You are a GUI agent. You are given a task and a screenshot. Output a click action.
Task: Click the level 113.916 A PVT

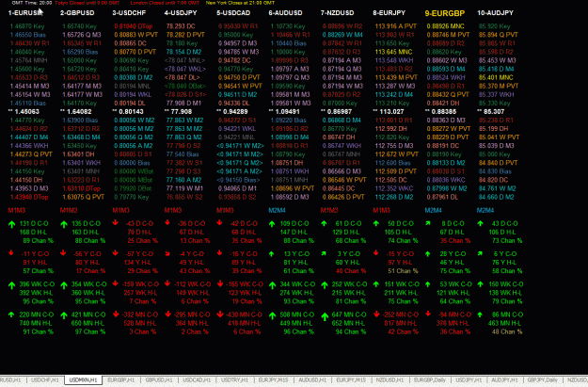[x=396, y=26]
